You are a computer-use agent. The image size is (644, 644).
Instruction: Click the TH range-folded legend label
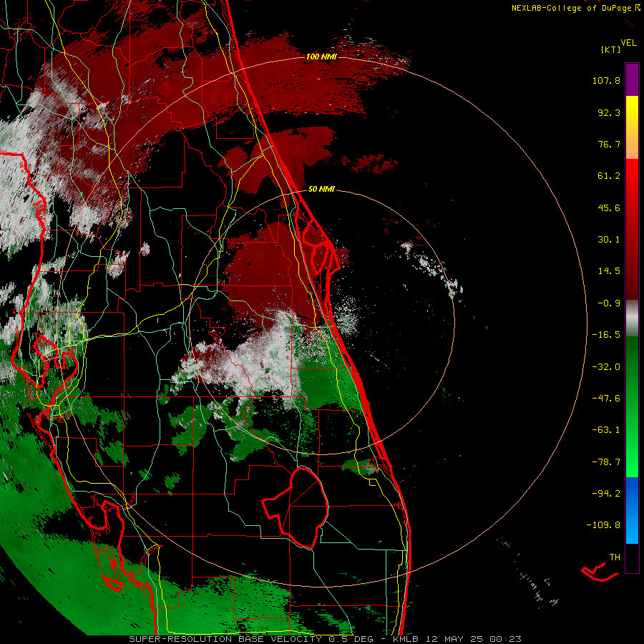point(615,557)
